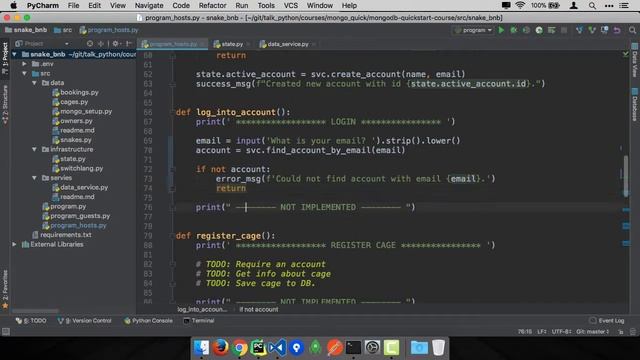This screenshot has width=640, height=360.
Task: Open the Favorites tool window
Action: tap(5, 288)
